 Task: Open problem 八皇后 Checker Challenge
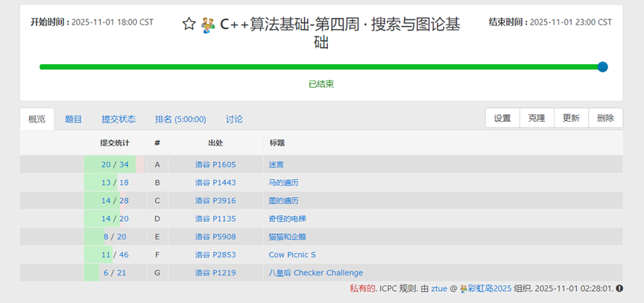point(315,272)
